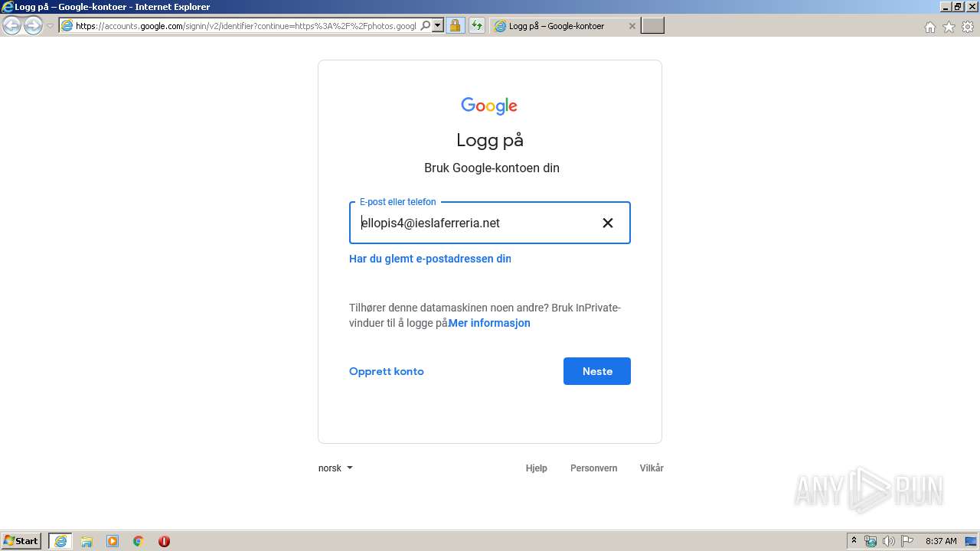Open the Personvern link
The height and width of the screenshot is (551, 980).
pos(594,468)
